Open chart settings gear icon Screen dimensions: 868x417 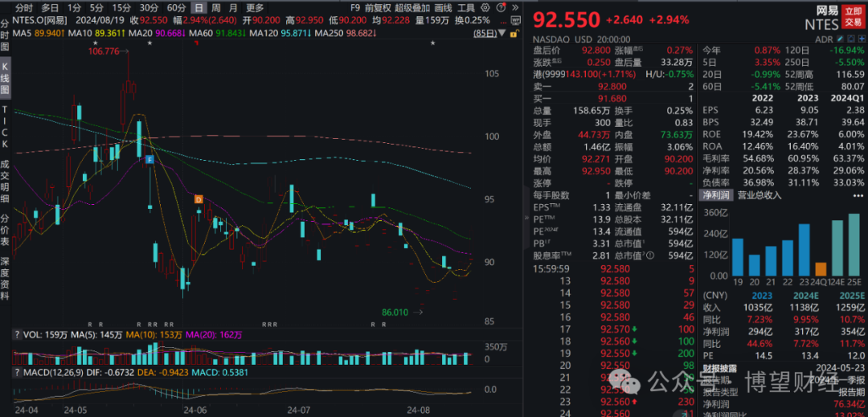tap(485, 8)
